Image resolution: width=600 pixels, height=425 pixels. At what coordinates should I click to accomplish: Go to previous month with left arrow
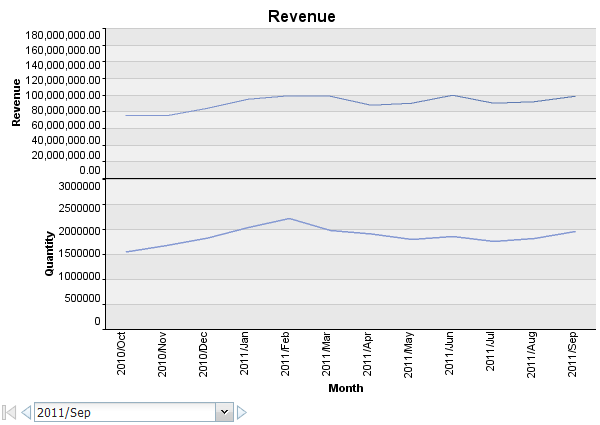[26, 412]
